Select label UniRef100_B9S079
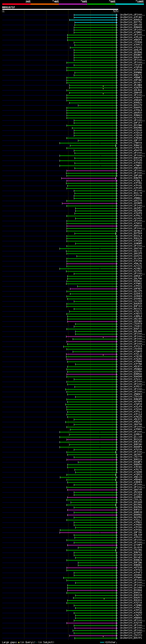This screenshot has height=644, width=146. [x=131, y=105]
